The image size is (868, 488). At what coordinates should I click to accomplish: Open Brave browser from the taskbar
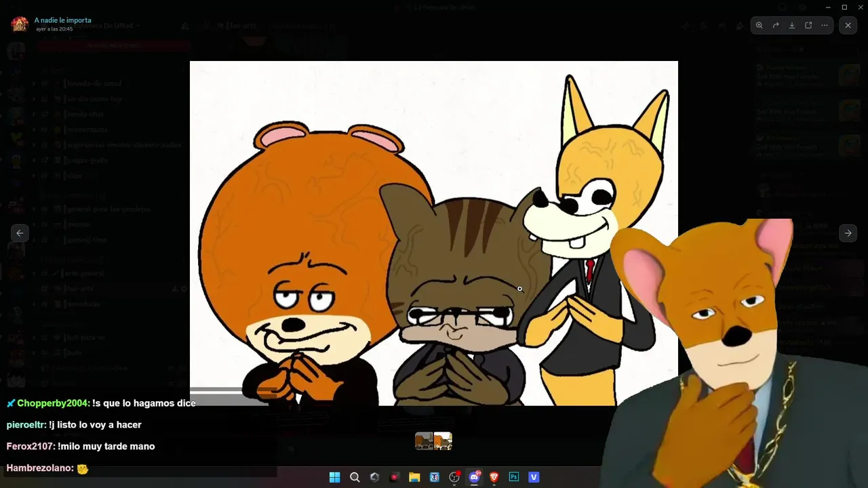click(494, 477)
